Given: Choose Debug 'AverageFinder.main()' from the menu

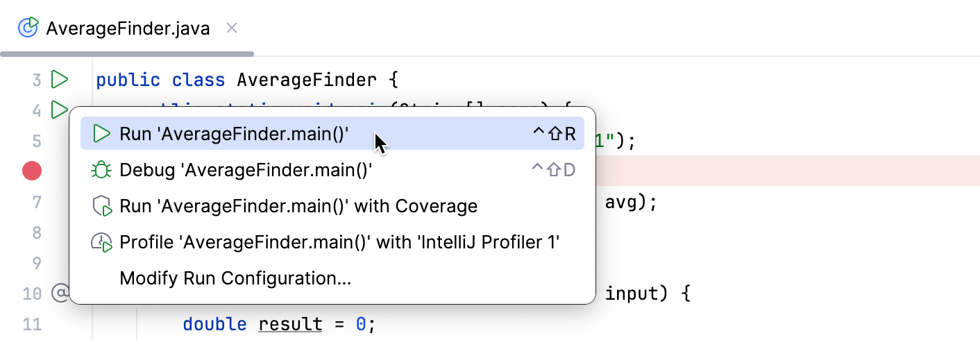Looking at the screenshot, I should pyautogui.click(x=246, y=170).
